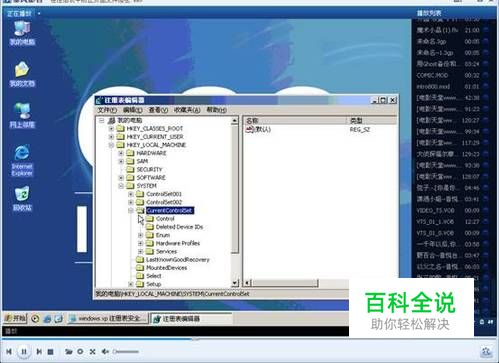The width and height of the screenshot is (499, 363).
Task: Click the folder icon beside SOFTWARE key
Action: 130,178
